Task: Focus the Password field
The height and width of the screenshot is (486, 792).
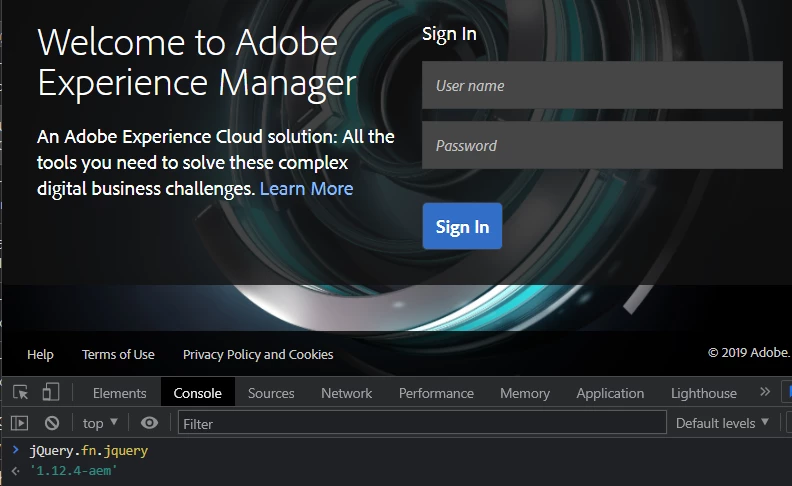Action: point(602,145)
